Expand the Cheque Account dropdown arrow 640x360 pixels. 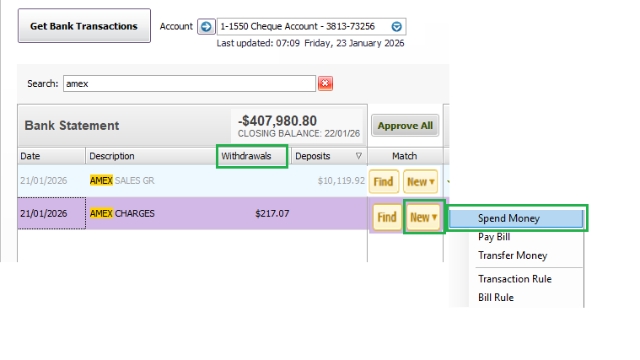(396, 27)
